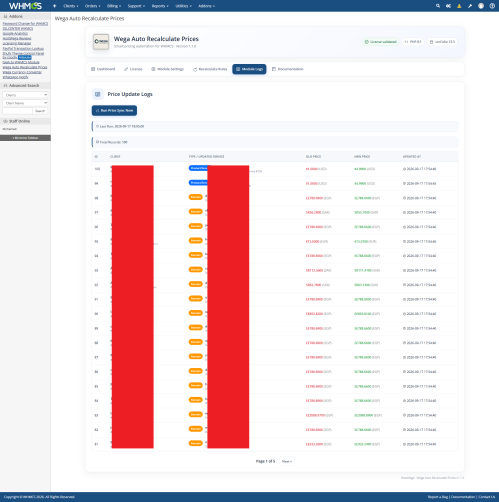Click the UPDATED AT column header
This screenshot has height=502, width=499.
[412, 156]
